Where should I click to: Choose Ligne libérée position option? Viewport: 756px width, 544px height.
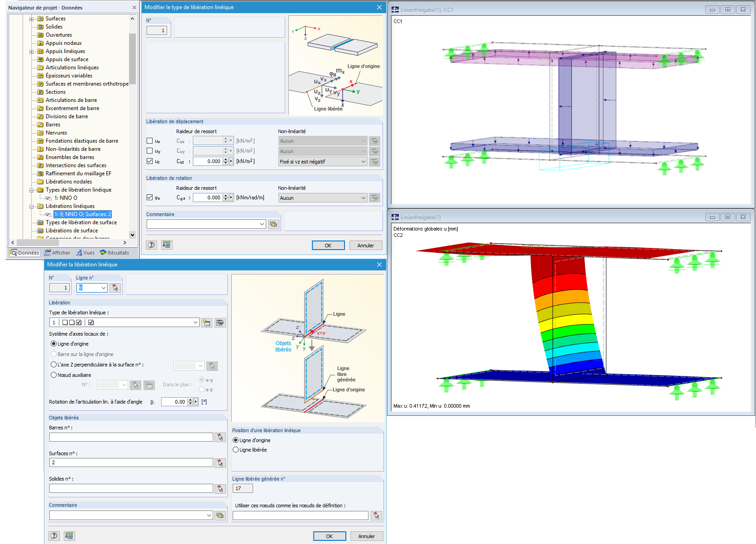coord(235,450)
